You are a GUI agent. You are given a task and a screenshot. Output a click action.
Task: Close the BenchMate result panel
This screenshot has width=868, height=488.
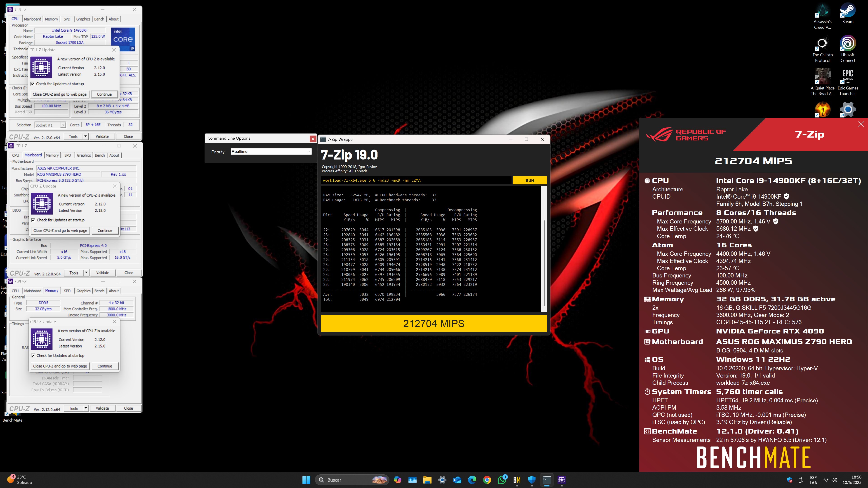pos(861,124)
